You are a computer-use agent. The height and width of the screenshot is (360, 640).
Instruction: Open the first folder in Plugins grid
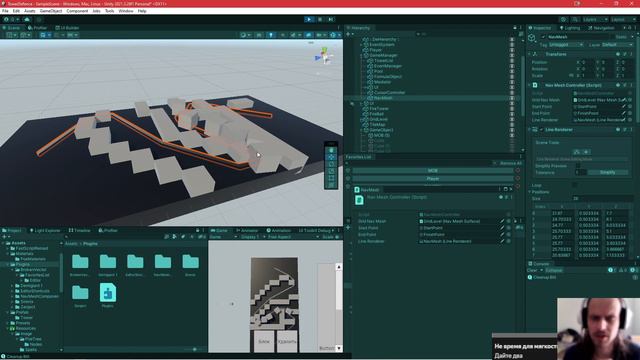click(x=80, y=262)
